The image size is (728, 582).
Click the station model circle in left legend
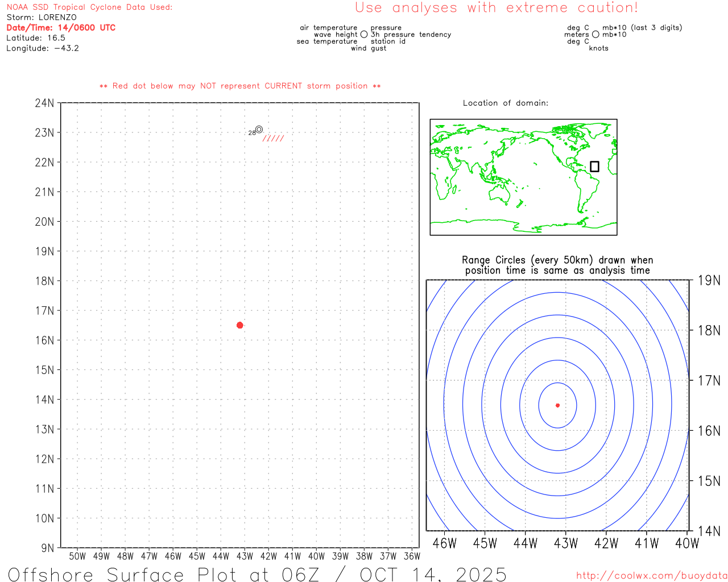tap(364, 35)
